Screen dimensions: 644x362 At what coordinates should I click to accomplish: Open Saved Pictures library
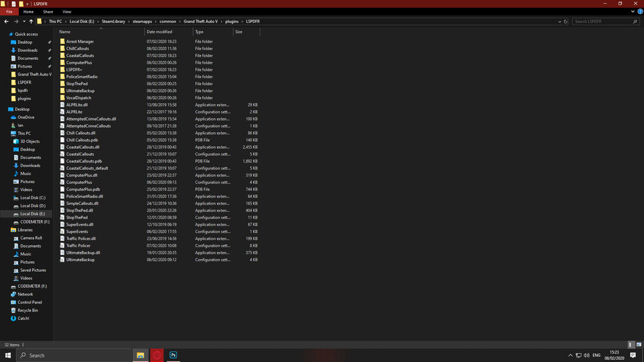click(33, 270)
